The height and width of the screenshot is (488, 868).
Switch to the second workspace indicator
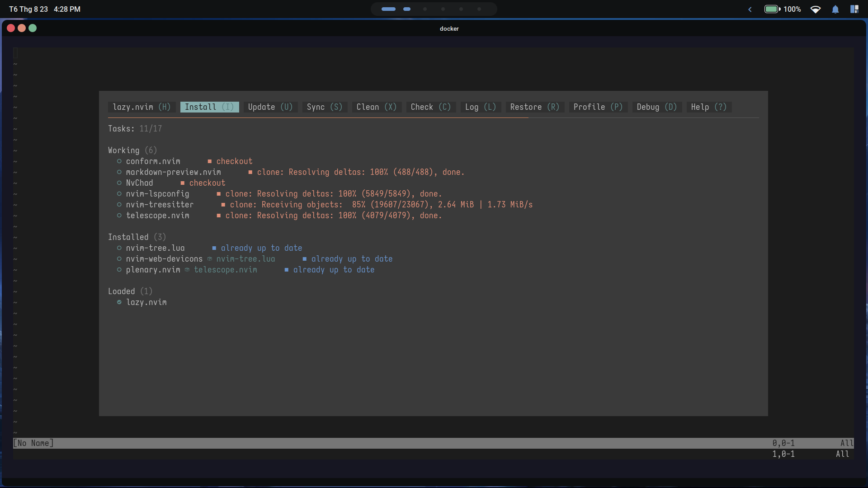point(407,9)
